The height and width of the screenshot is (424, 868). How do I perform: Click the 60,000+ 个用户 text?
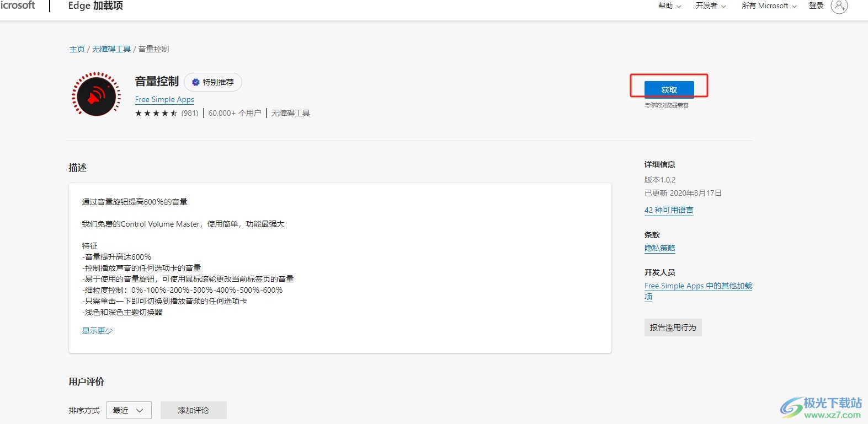click(x=235, y=113)
